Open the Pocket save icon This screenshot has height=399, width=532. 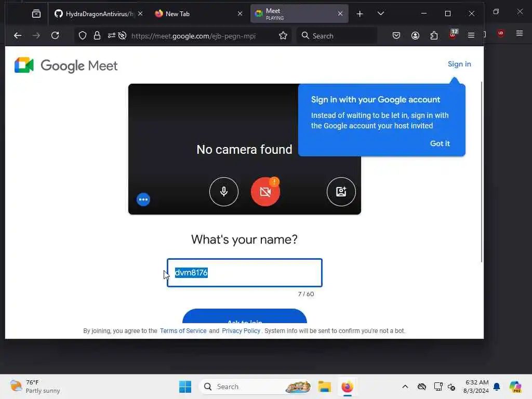click(396, 36)
